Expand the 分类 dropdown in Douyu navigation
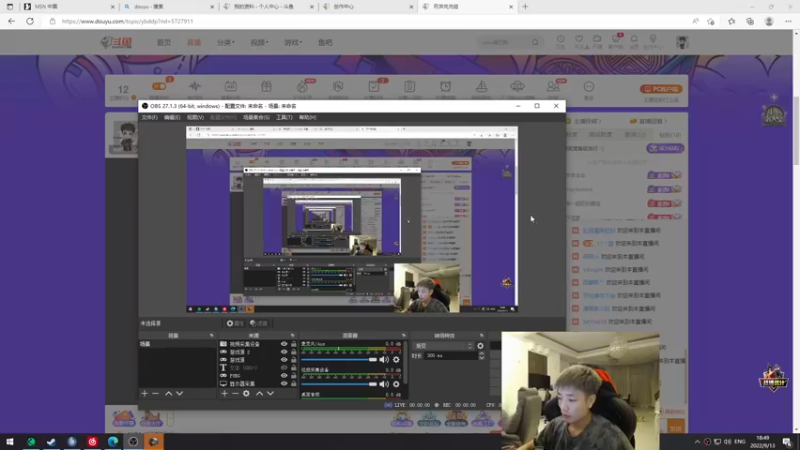Viewport: 800px width, 450px height. pos(226,42)
